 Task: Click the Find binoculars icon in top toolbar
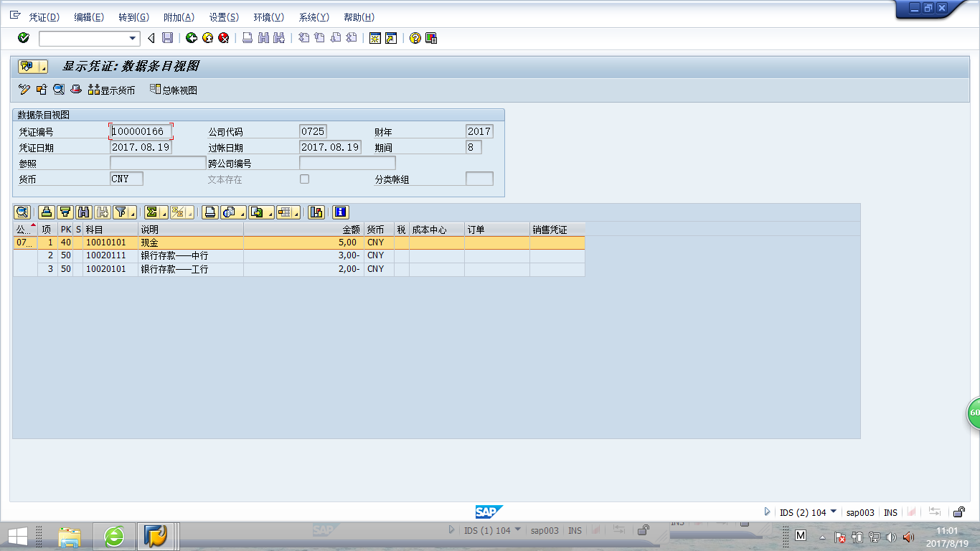pyautogui.click(x=263, y=38)
